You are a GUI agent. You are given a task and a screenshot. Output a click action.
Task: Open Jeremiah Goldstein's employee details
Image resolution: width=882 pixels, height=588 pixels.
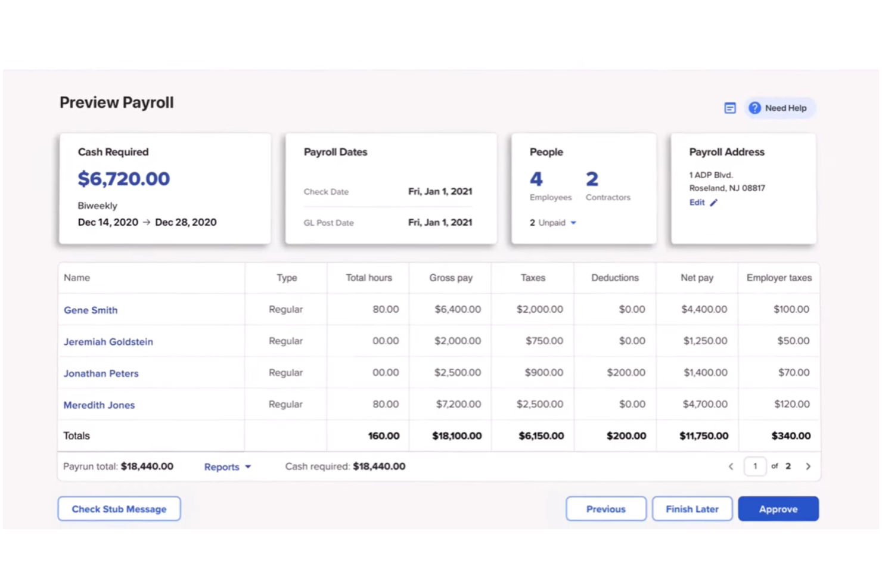pyautogui.click(x=108, y=341)
